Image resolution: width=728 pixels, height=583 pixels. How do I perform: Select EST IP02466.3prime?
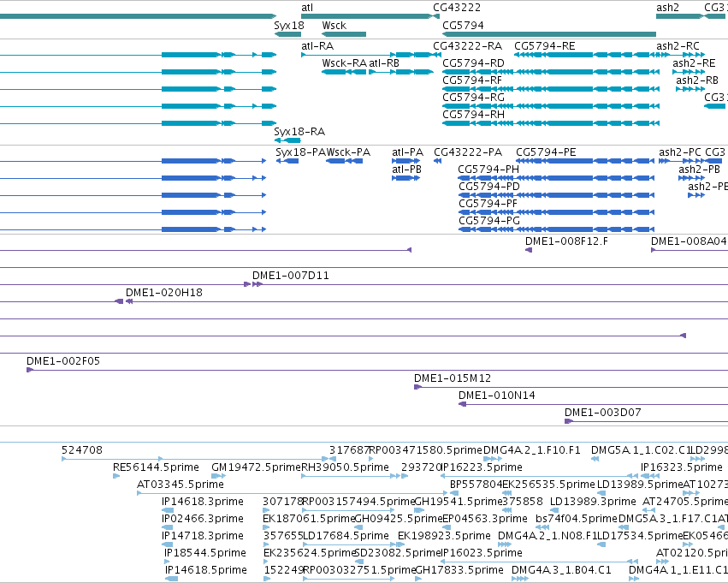tap(203, 519)
